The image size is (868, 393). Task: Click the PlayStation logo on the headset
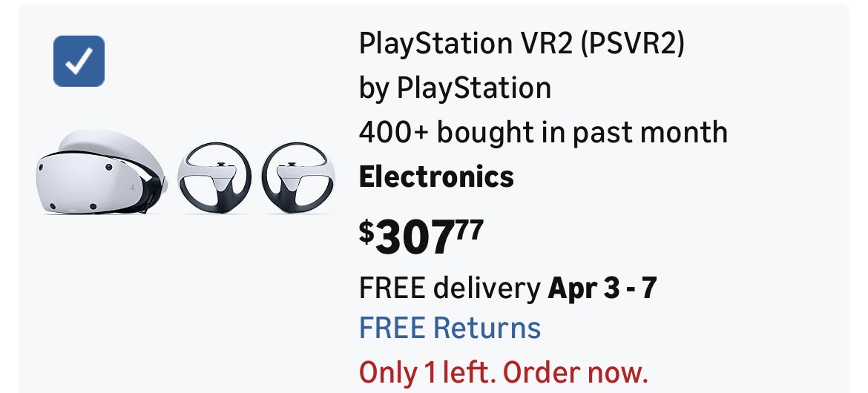click(x=131, y=188)
